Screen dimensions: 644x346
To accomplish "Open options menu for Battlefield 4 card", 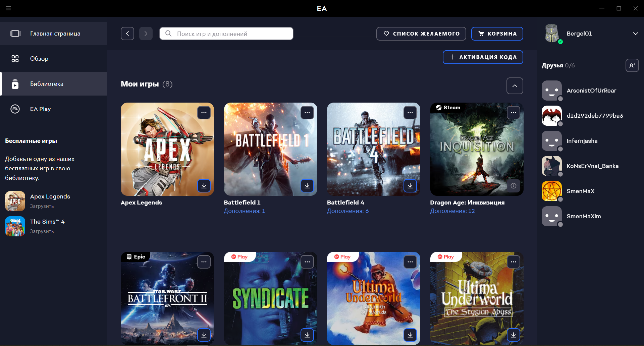I will (x=410, y=113).
